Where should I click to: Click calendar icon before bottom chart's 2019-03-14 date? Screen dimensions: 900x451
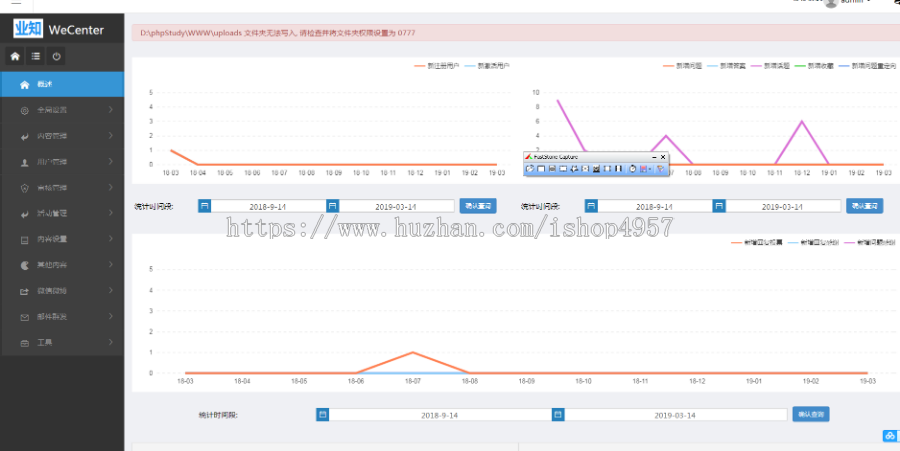(x=558, y=414)
